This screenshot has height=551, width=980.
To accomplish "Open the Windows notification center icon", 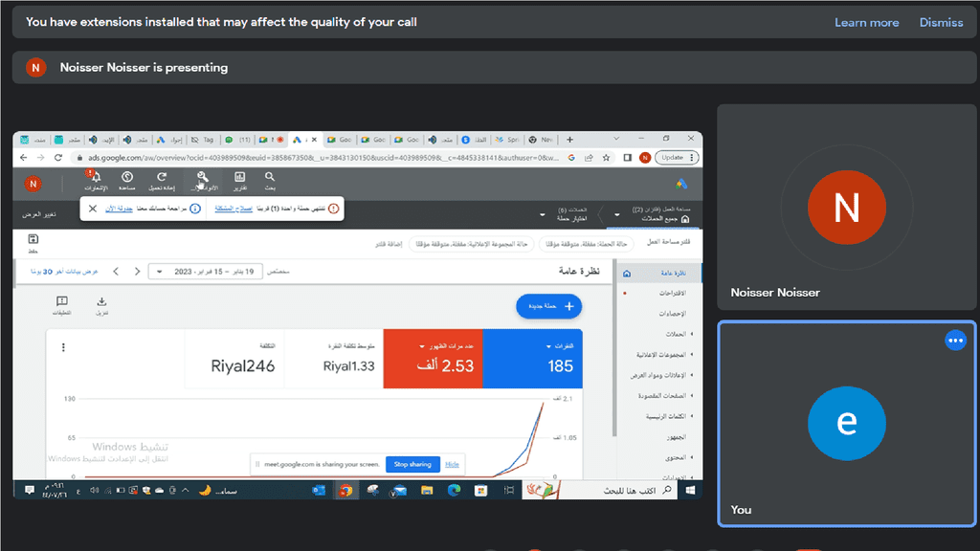I will tap(30, 491).
